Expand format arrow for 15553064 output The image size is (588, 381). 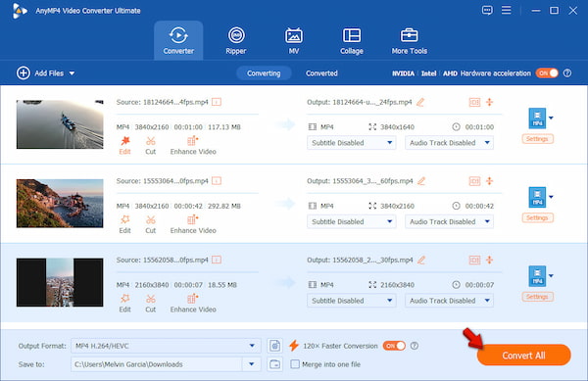pyautogui.click(x=551, y=197)
